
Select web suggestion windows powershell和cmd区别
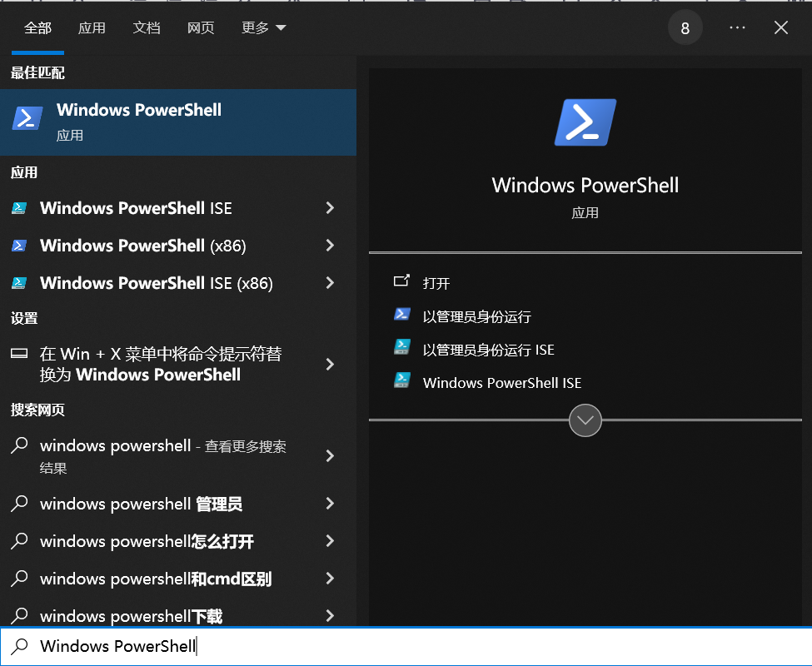pos(178,578)
